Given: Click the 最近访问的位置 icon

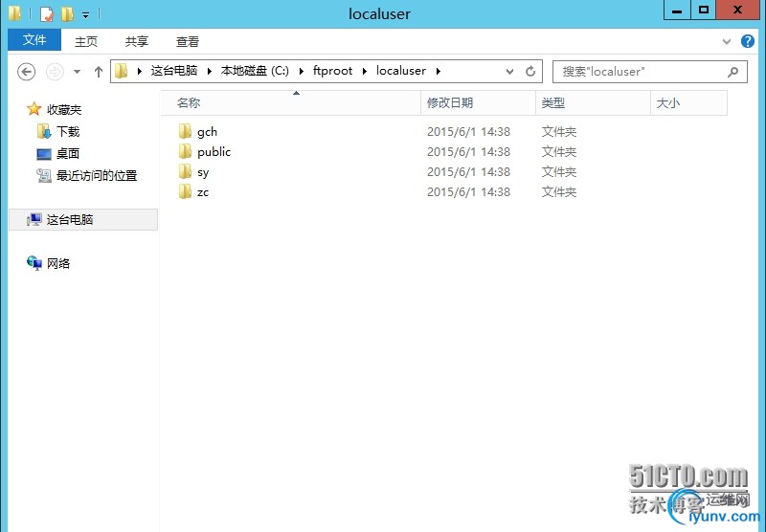Looking at the screenshot, I should [x=44, y=175].
